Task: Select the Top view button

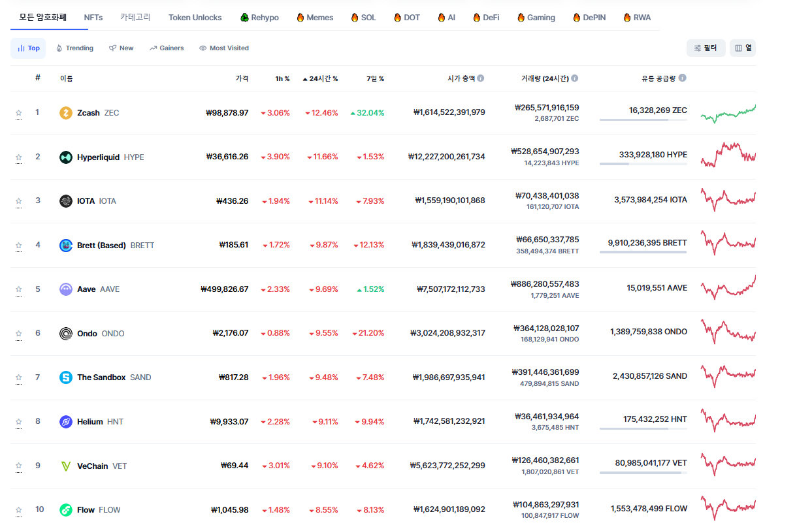Action: click(28, 48)
